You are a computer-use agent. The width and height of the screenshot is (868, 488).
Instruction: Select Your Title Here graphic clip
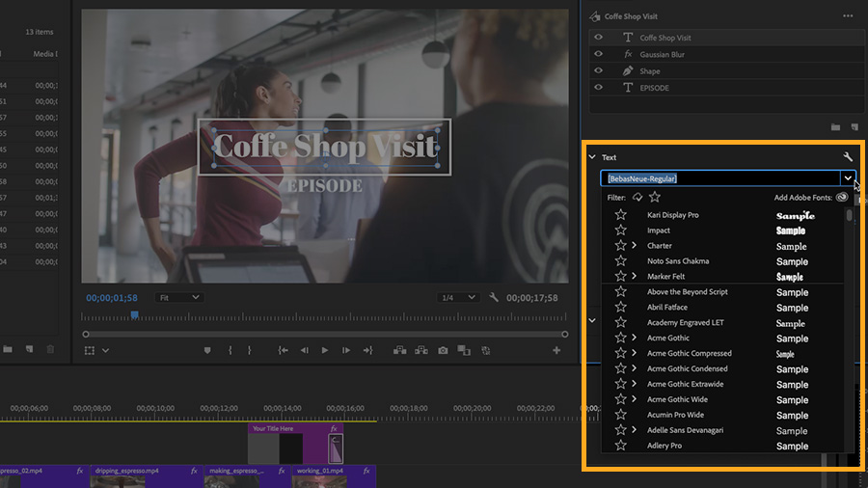(x=296, y=444)
